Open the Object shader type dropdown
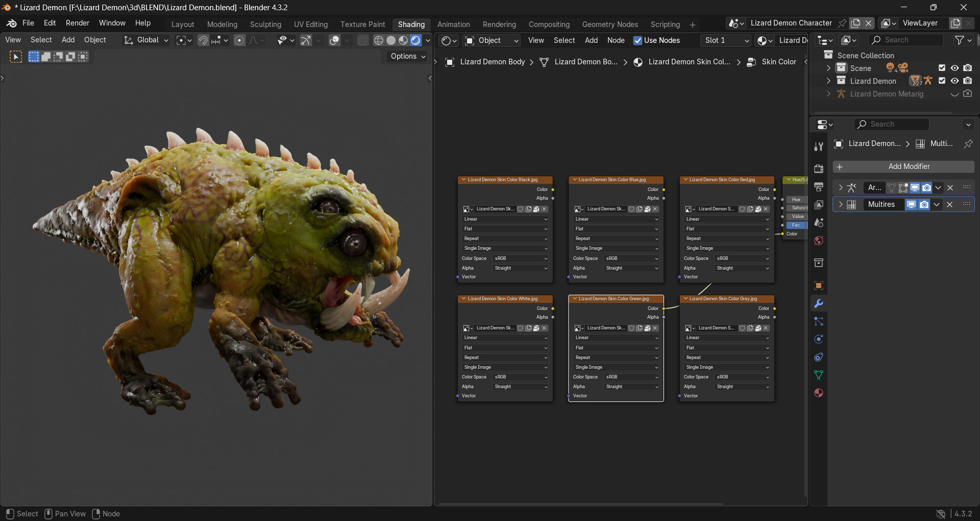The height and width of the screenshot is (521, 980). [x=492, y=40]
